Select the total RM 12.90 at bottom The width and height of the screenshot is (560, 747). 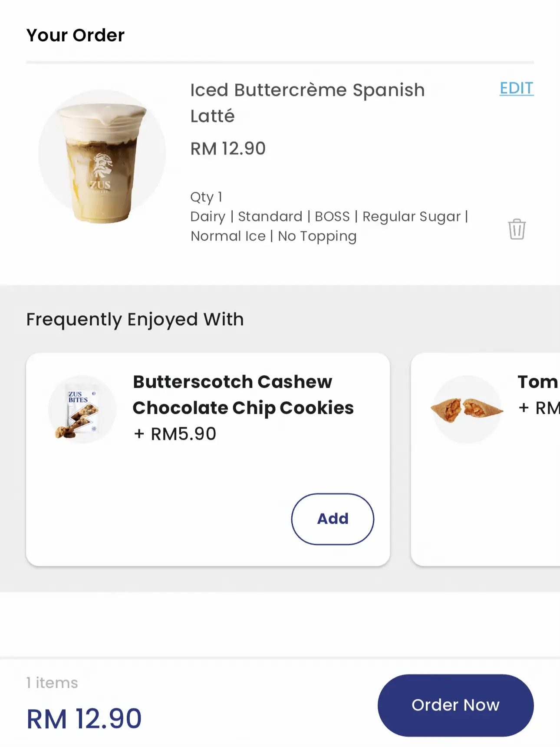point(84,718)
